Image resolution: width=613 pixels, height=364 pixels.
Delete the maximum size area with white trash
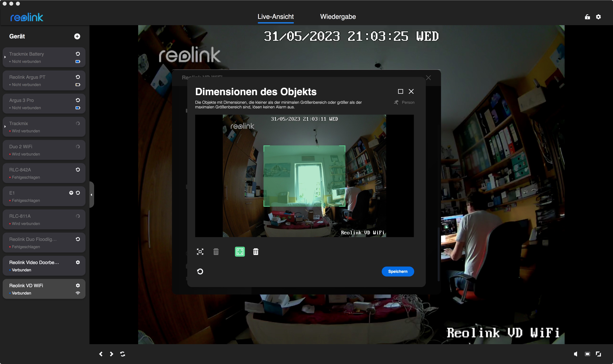pyautogui.click(x=256, y=252)
